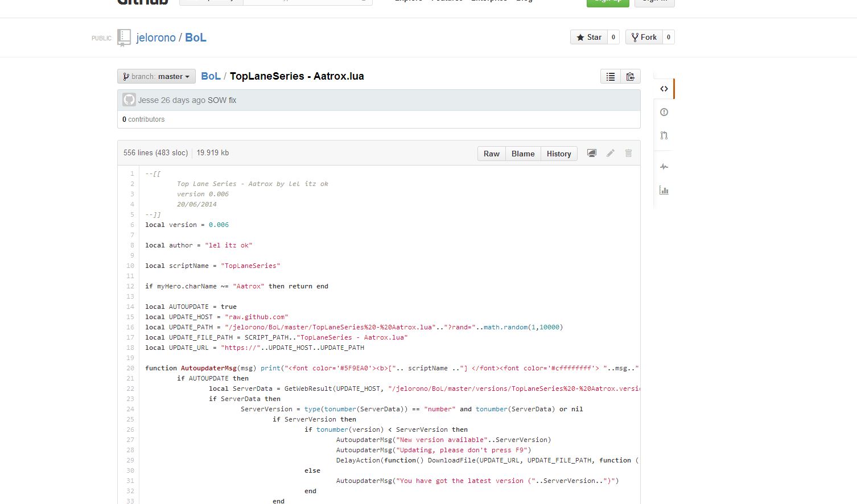Open file in desktop client icon
The width and height of the screenshot is (857, 504).
(592, 153)
